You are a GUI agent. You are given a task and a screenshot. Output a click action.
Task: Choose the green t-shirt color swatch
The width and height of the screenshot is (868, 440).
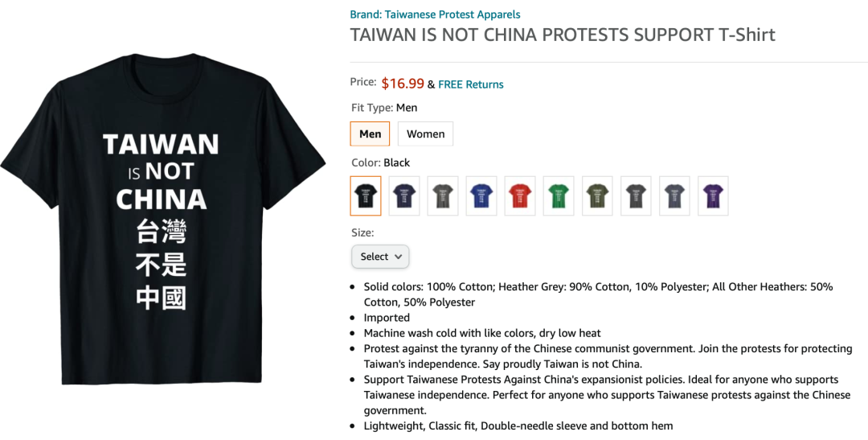coord(559,195)
